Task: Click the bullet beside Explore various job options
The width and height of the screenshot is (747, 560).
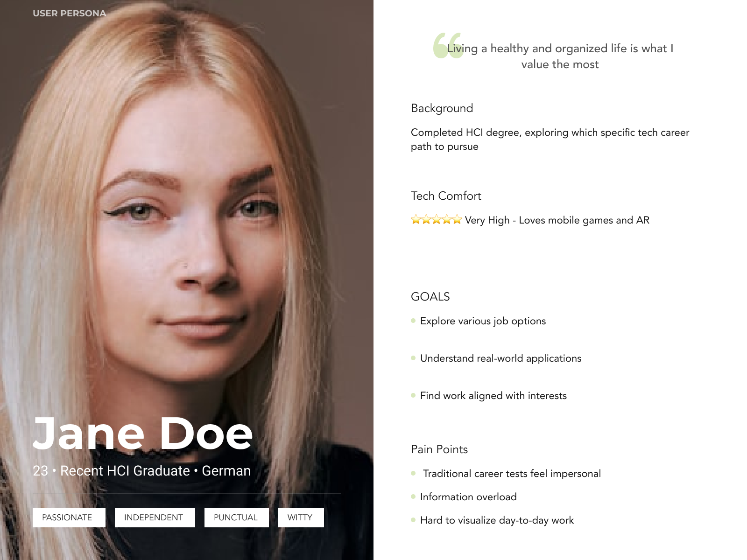Action: (x=413, y=321)
